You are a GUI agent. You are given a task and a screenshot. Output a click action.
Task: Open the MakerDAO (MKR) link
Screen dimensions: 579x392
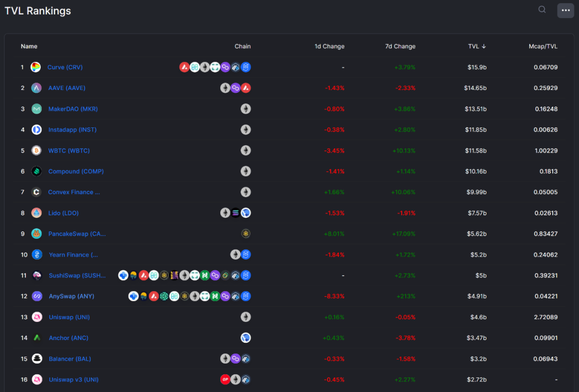coord(73,109)
